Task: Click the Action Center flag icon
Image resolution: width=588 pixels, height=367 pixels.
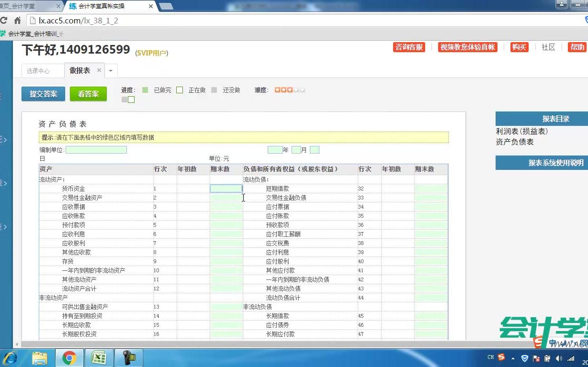Action: pos(536,357)
